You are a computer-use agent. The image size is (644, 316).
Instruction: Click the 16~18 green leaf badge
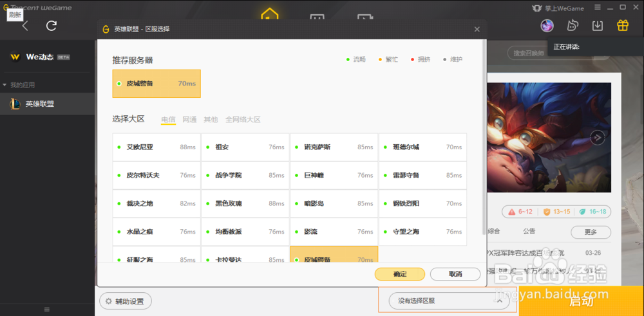592,212
